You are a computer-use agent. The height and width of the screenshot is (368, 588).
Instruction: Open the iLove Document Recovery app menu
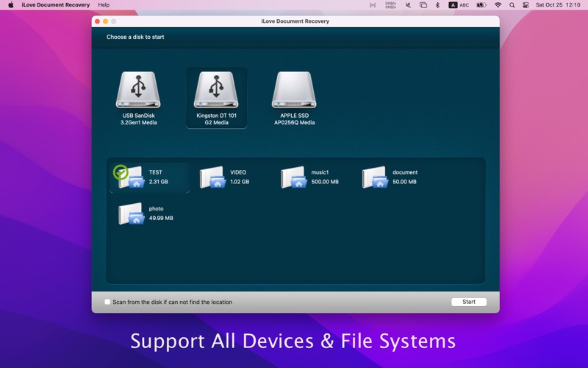[x=56, y=5]
